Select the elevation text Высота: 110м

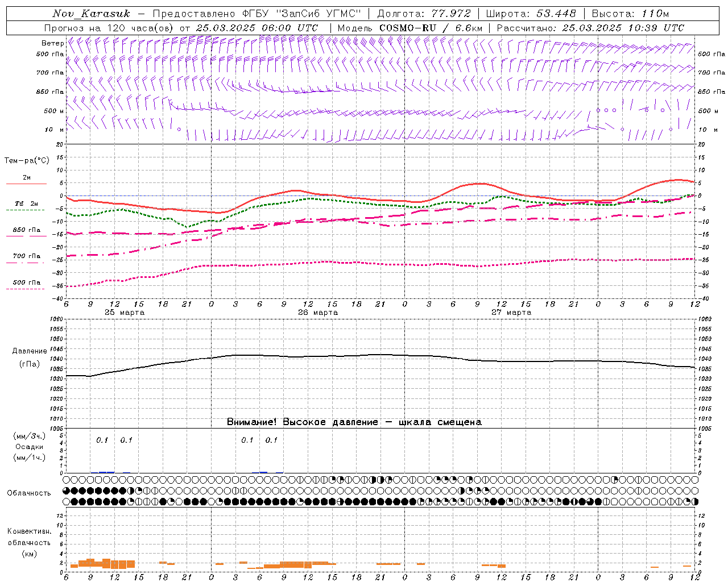[630, 14]
